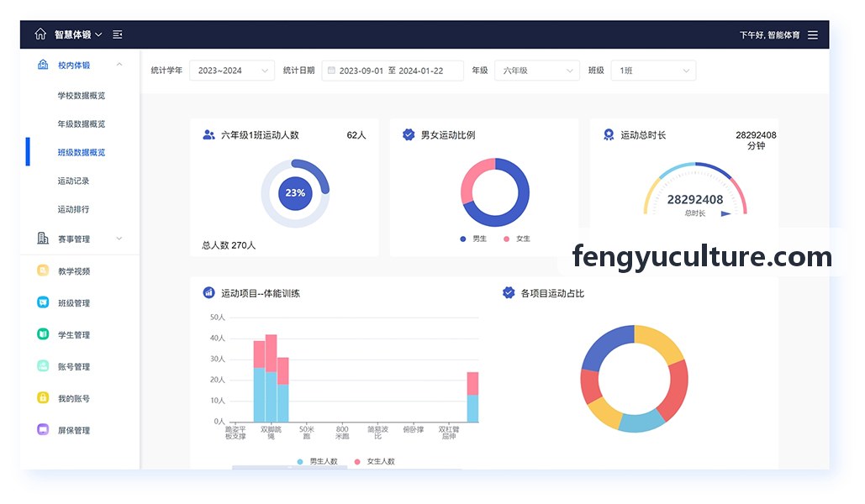This screenshot has height=504, width=865.
Task: Click the 校内体锻 school icon
Action: tap(43, 65)
